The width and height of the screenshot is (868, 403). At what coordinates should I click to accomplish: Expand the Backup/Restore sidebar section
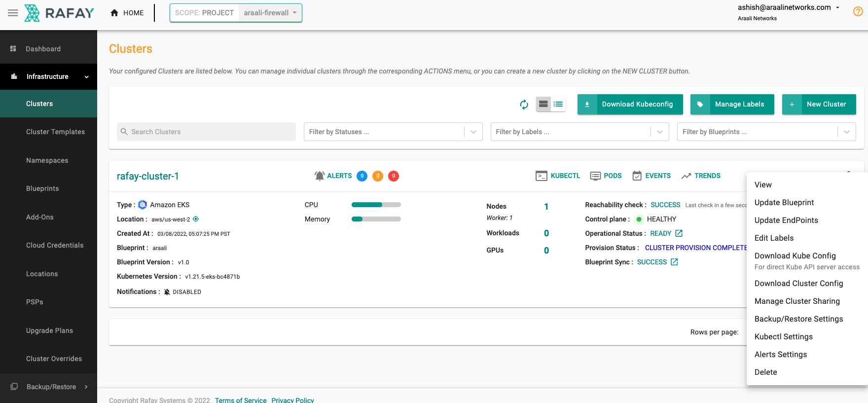(x=86, y=387)
